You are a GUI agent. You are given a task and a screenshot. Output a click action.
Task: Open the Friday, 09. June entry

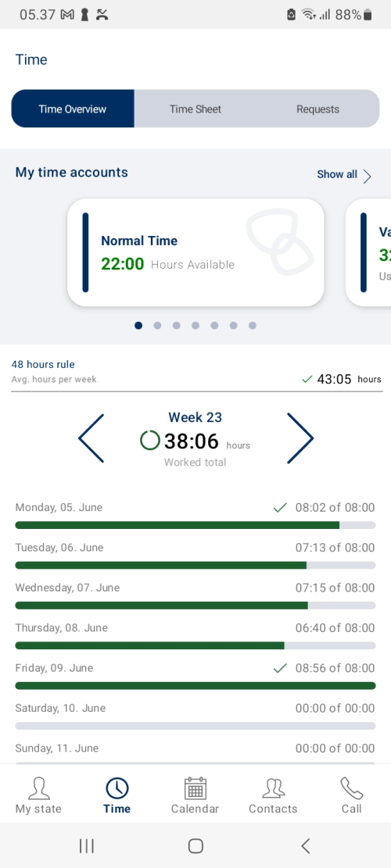[x=195, y=676]
